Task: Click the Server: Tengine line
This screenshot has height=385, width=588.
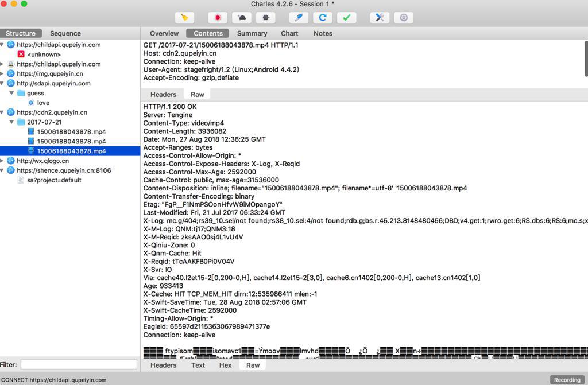Action: 168,115
